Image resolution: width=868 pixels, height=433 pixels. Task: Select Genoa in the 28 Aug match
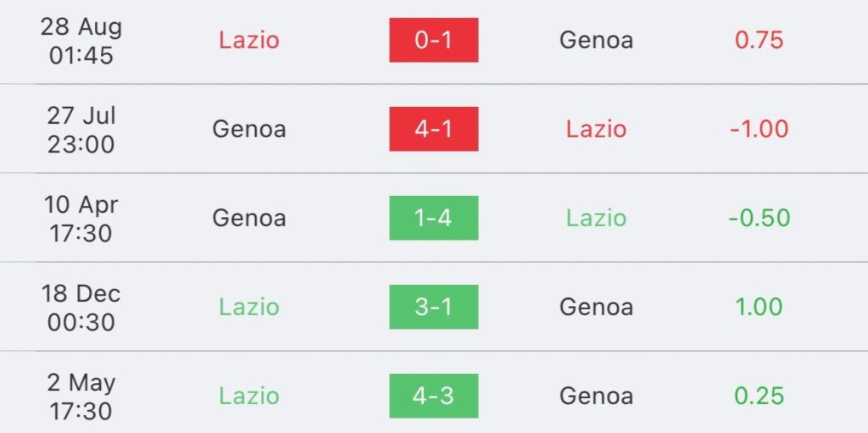coord(596,40)
